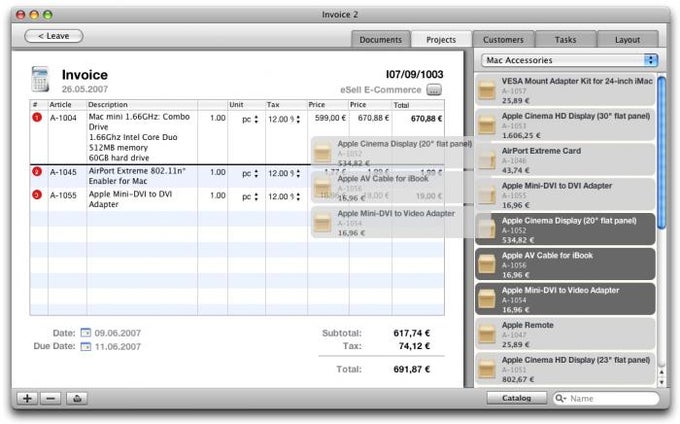
Task: Select AirPort Extreme Card catalog title
Action: tap(541, 151)
